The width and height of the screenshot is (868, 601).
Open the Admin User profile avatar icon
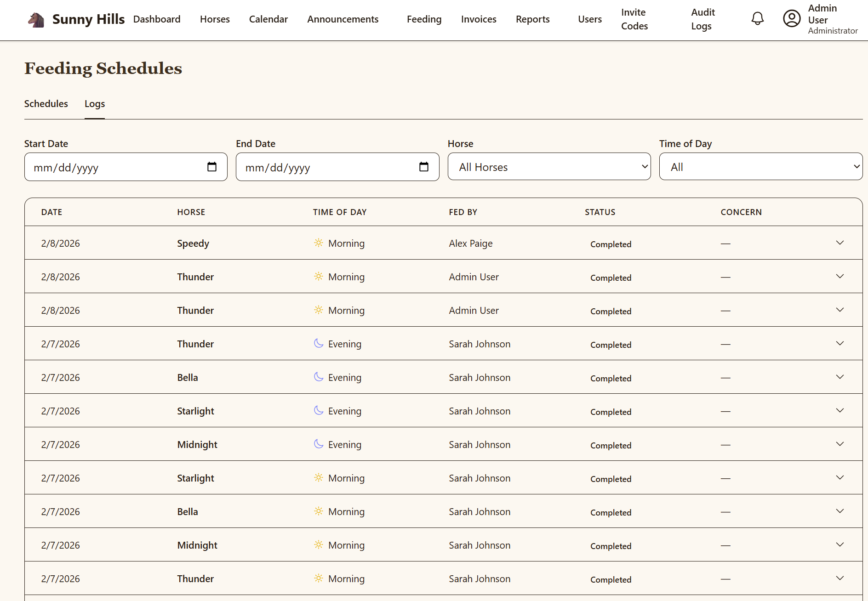pos(792,19)
